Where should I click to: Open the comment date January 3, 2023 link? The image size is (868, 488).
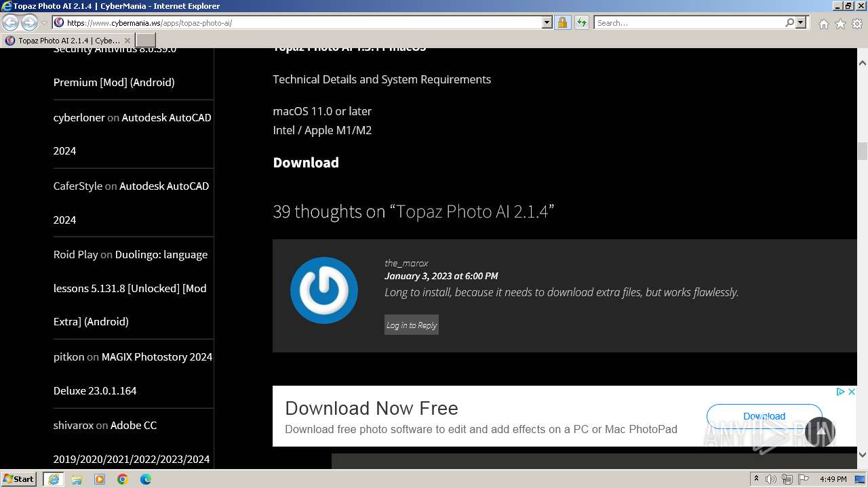pos(441,276)
